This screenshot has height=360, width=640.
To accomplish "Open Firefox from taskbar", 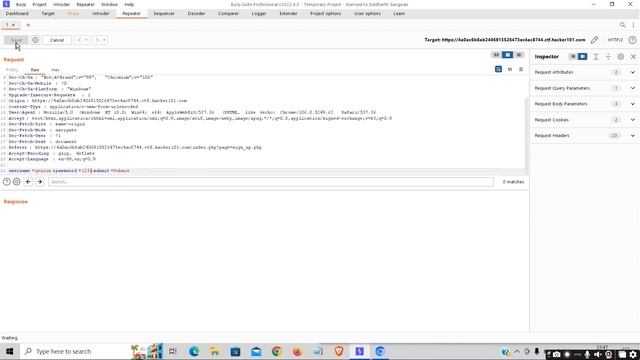I will click(x=297, y=351).
